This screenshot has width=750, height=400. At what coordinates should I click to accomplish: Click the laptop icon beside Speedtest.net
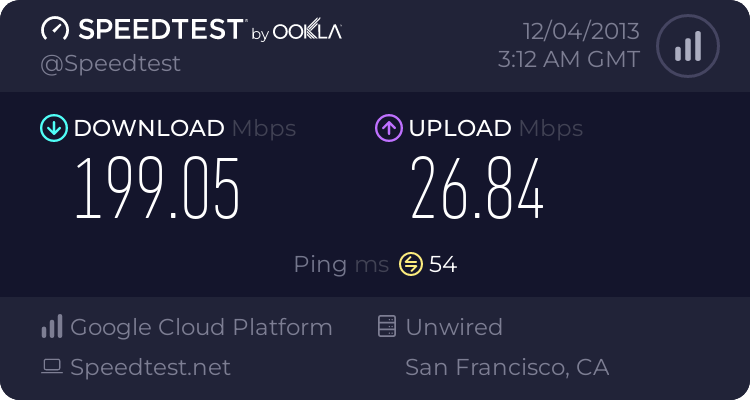pyautogui.click(x=52, y=367)
